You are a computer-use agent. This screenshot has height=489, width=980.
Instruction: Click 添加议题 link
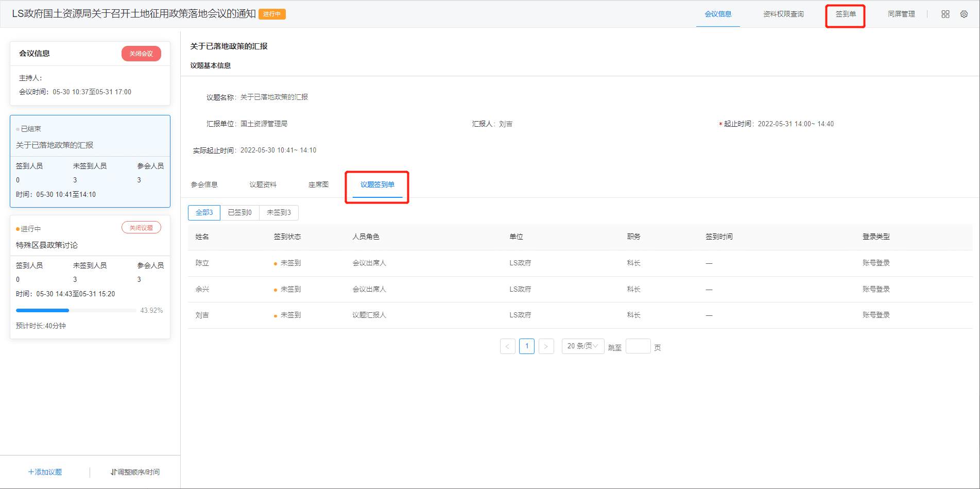click(x=45, y=472)
